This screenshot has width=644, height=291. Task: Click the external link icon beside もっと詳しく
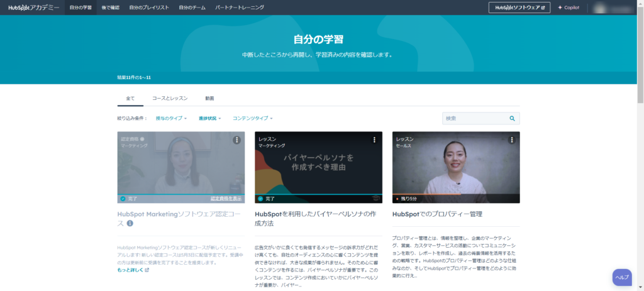tap(147, 270)
